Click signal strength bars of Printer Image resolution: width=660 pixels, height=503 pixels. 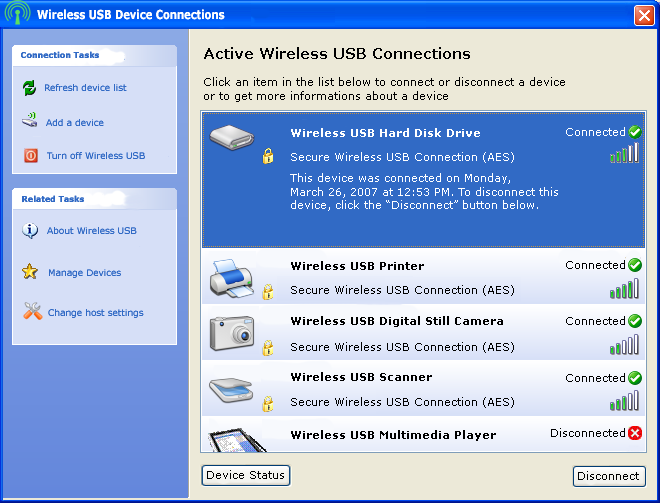[625, 289]
